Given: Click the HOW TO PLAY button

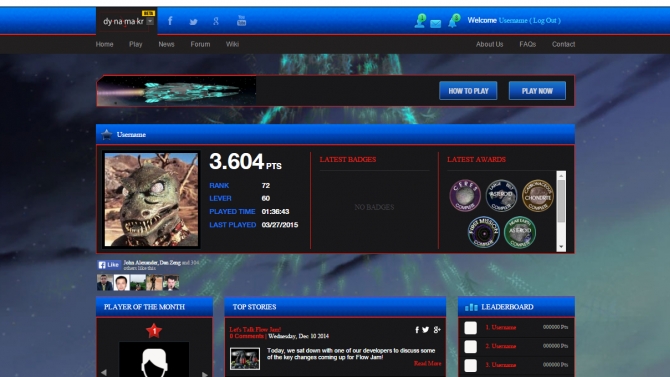Looking at the screenshot, I should tap(468, 91).
